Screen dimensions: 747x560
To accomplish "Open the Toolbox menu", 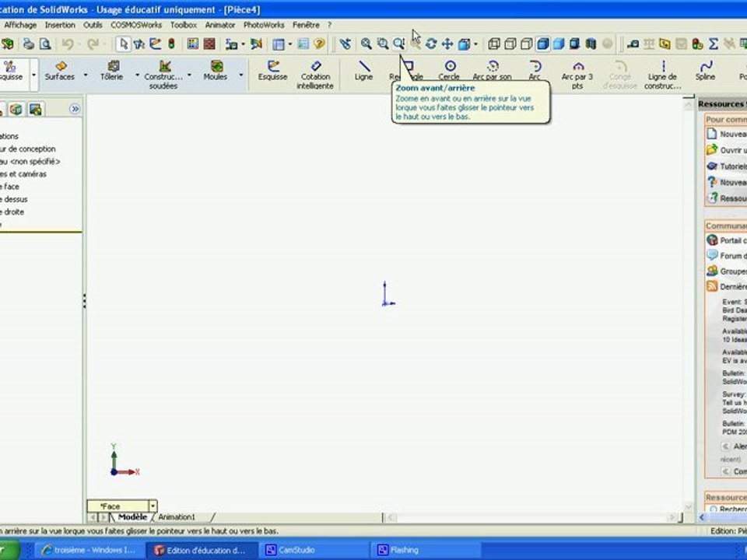I will 184,25.
